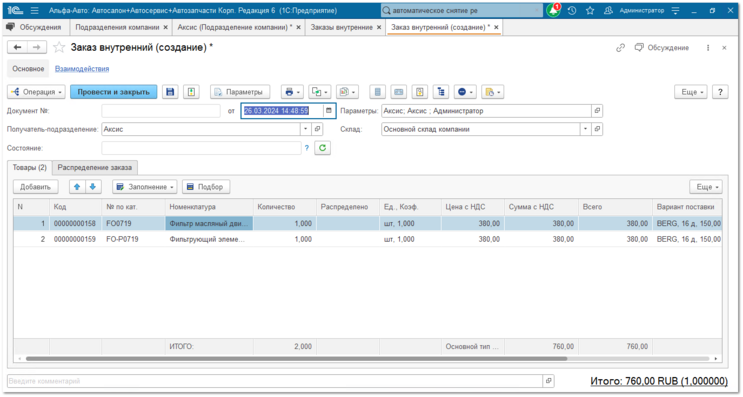The height and width of the screenshot is (397, 743).
Task: Click Добавить to add a row
Action: pos(35,187)
